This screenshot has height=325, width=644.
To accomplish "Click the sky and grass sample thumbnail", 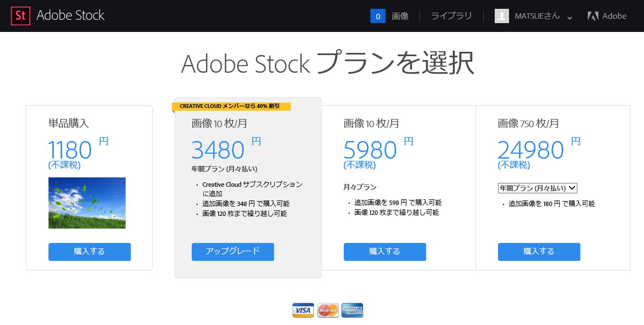I will coord(87,203).
